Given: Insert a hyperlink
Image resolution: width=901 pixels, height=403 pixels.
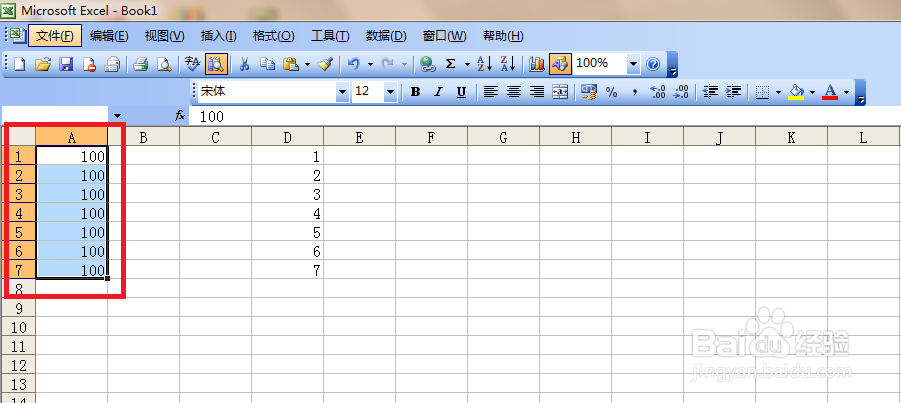Looking at the screenshot, I should 427,64.
